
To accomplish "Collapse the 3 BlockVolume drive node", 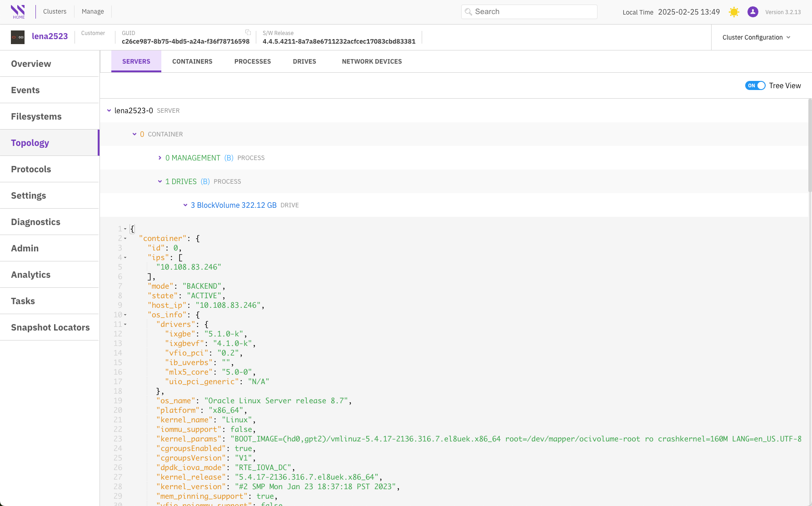I will (185, 205).
